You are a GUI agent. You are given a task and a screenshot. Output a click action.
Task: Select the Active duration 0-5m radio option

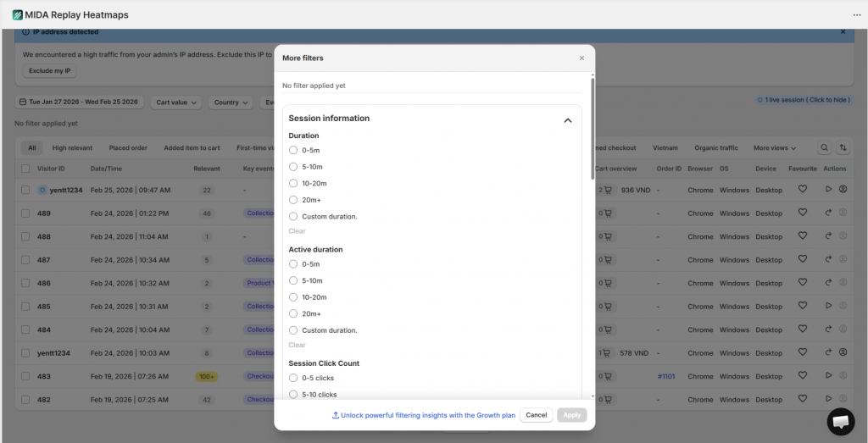pyautogui.click(x=293, y=263)
